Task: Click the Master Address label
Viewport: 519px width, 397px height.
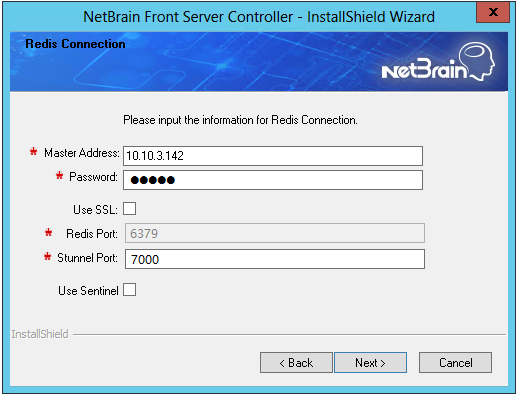Action: tap(82, 153)
